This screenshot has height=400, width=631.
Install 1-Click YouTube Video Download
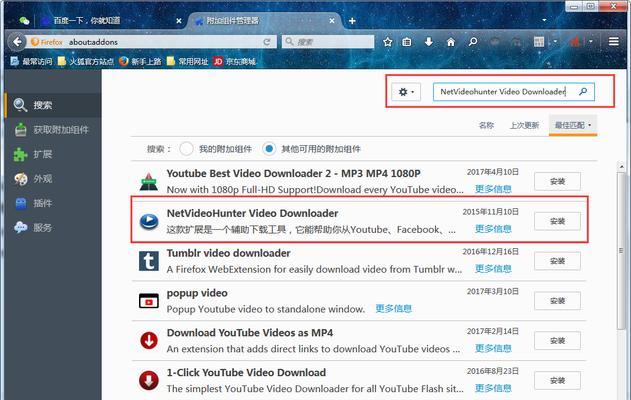click(x=557, y=380)
